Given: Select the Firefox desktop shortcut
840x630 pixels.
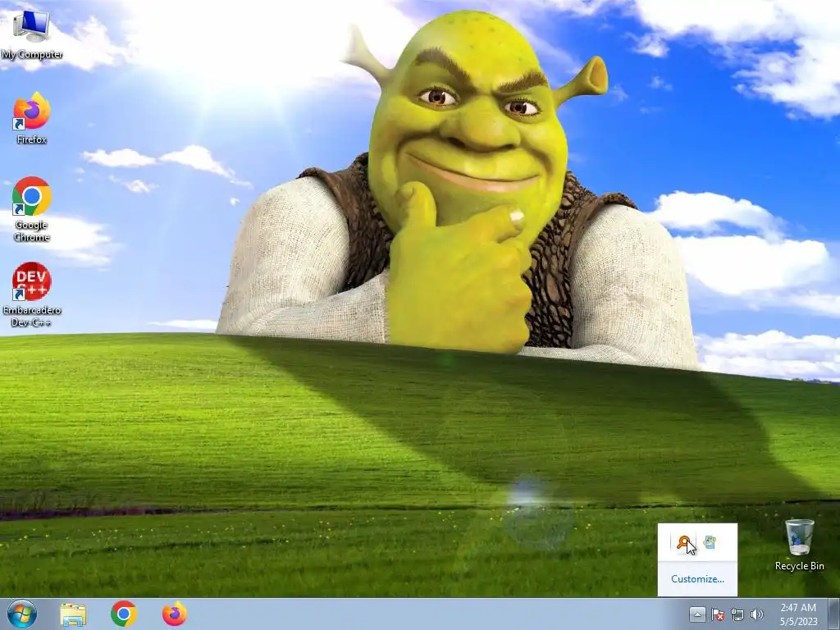Looking at the screenshot, I should point(32,119).
